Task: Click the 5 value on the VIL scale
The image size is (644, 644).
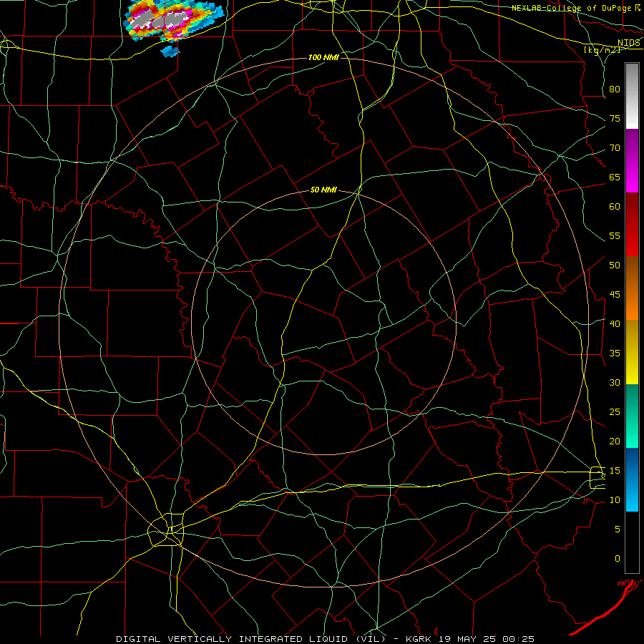Action: click(618, 529)
